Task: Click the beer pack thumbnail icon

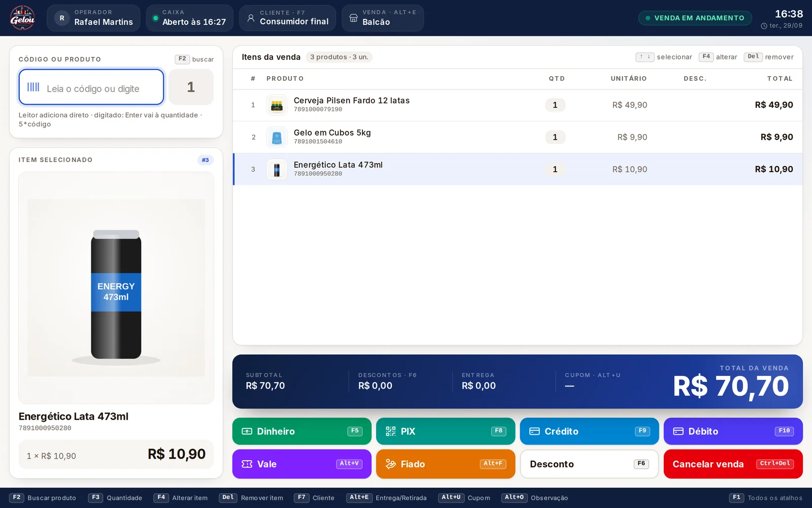Action: (277, 105)
